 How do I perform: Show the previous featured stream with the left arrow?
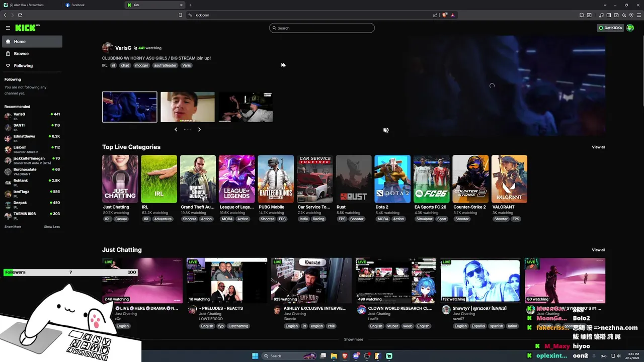point(176,130)
